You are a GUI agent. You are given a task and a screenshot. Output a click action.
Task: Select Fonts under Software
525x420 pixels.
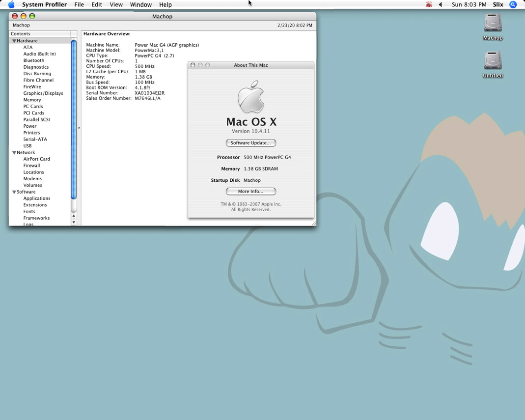pos(29,212)
